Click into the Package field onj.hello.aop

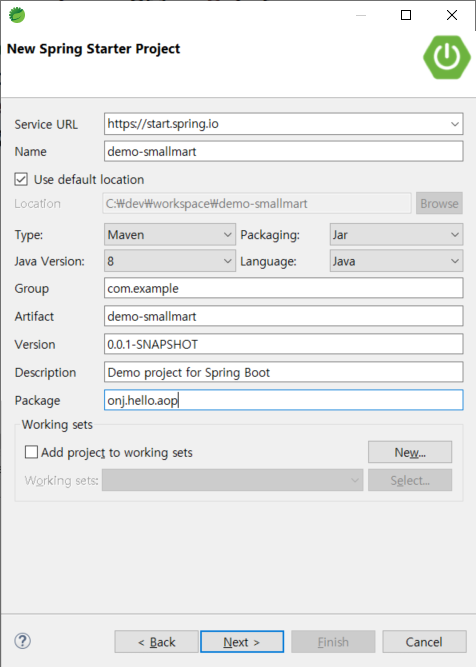(x=283, y=400)
